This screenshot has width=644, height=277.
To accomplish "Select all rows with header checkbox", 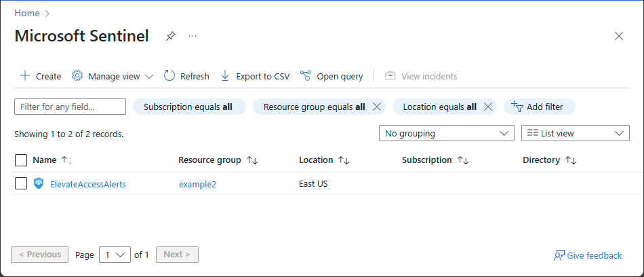I will click(x=21, y=160).
